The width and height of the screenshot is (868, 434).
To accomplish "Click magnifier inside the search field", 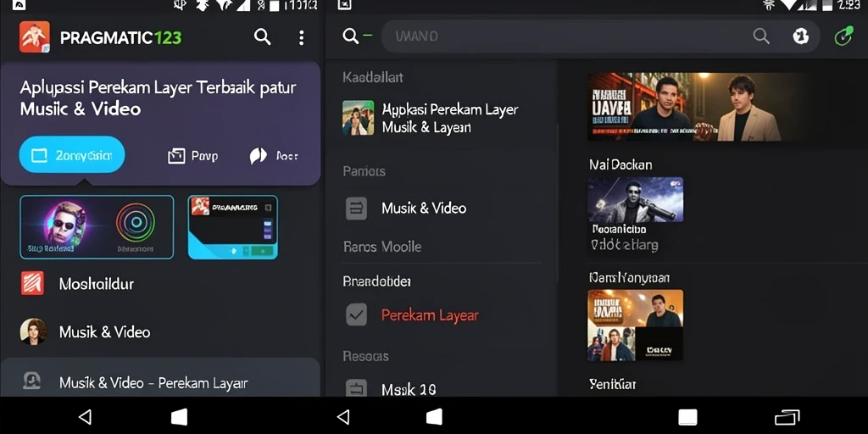I will (761, 36).
